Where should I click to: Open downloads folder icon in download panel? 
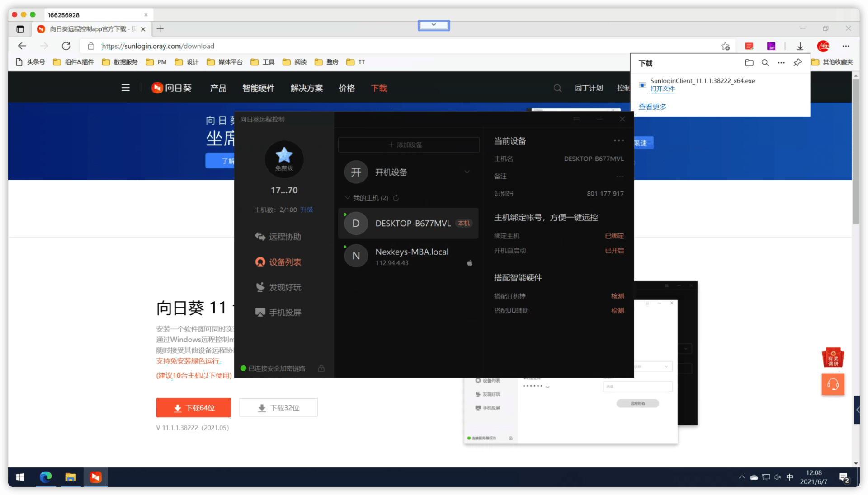[x=749, y=63]
